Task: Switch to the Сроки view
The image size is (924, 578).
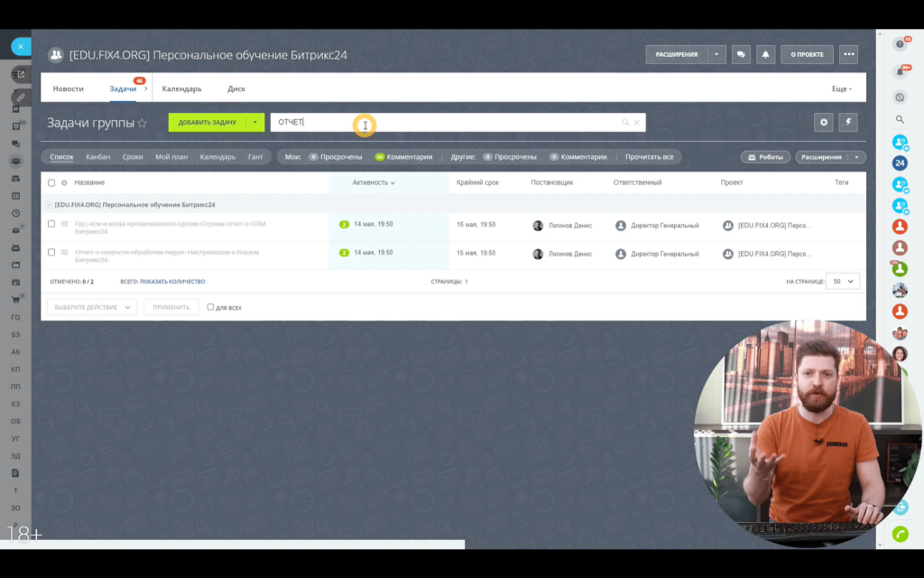Action: coord(133,157)
